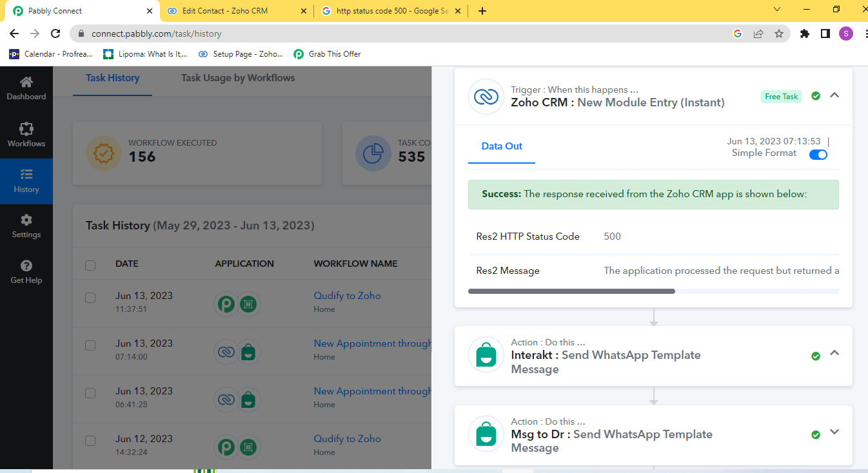The height and width of the screenshot is (473, 868).
Task: Select the Data Out tab
Action: [502, 146]
